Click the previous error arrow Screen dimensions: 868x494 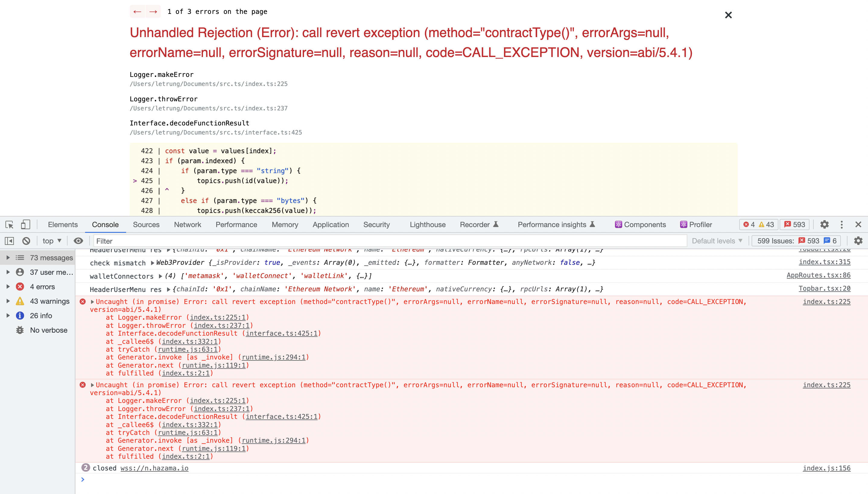coord(137,11)
